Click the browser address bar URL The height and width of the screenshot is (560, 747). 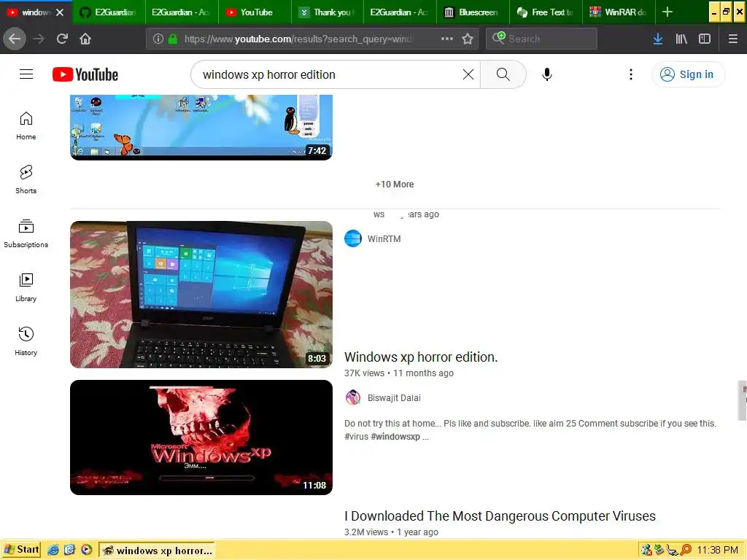pyautogui.click(x=298, y=39)
